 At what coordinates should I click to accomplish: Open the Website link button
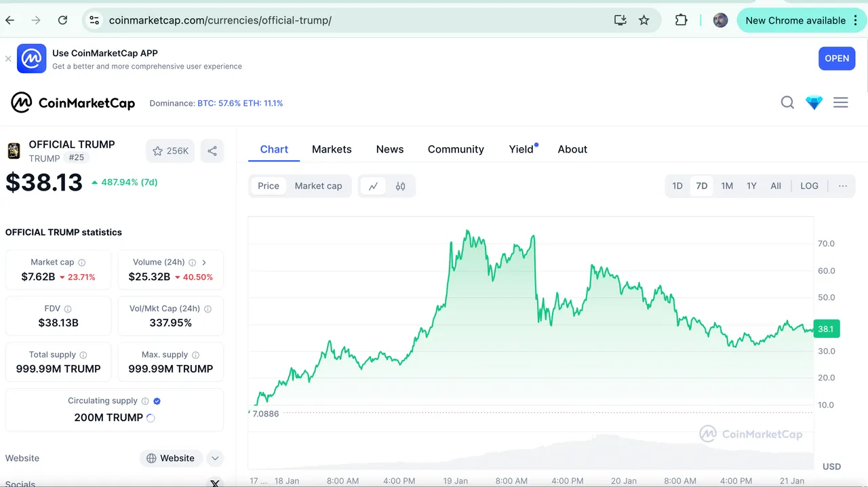point(171,459)
